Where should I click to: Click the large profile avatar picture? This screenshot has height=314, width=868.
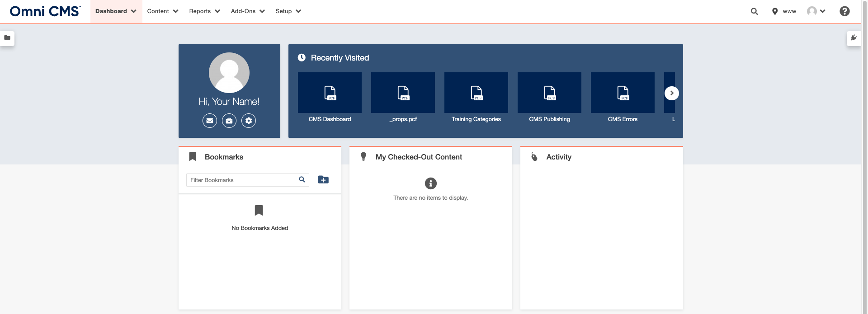(229, 73)
